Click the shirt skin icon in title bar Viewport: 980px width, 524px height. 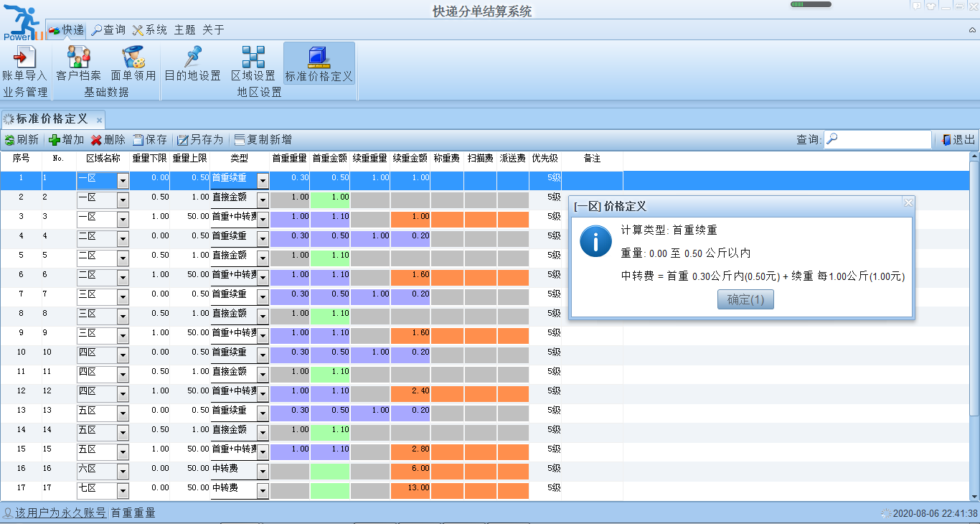click(931, 5)
